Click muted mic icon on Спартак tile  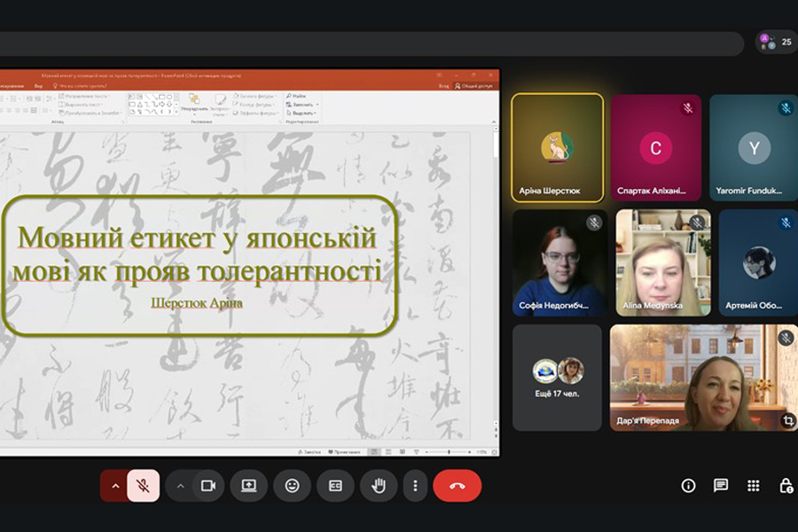tap(688, 108)
